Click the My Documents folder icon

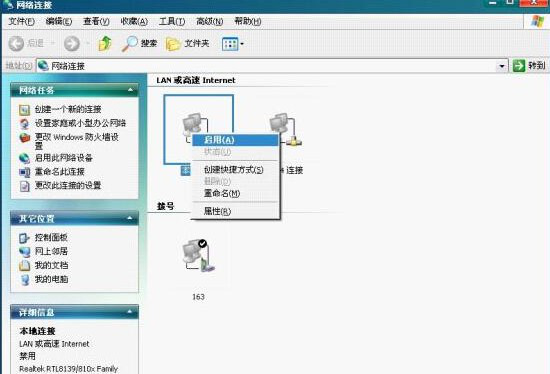tap(24, 266)
